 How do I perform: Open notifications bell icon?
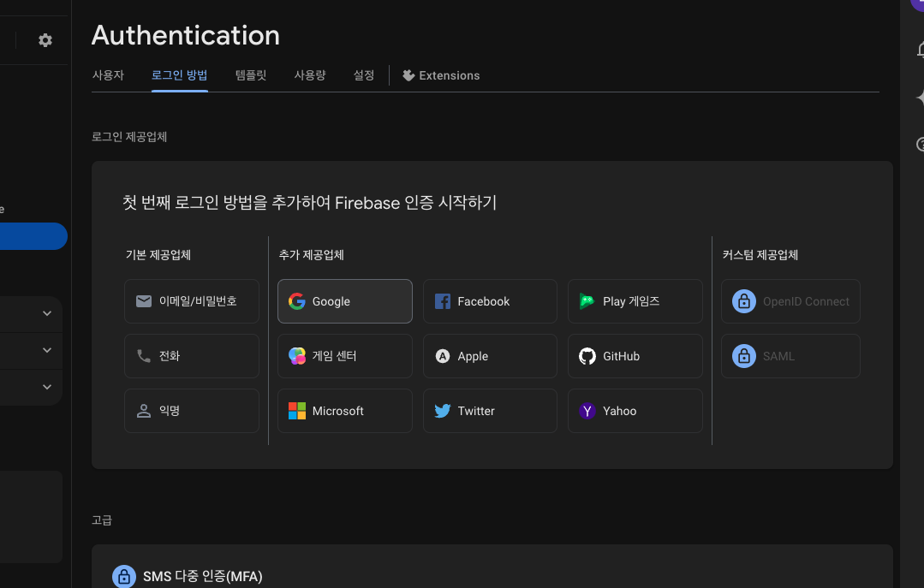pos(921,50)
